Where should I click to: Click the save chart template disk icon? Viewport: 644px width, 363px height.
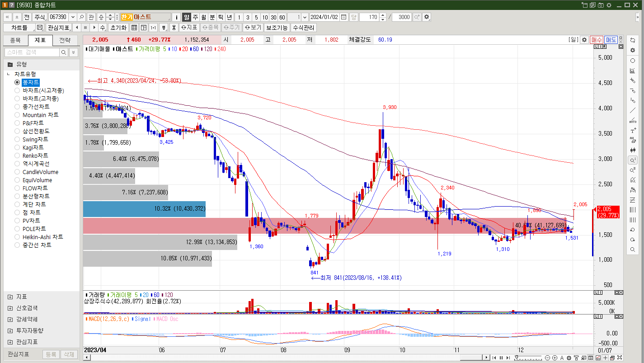tap(40, 28)
